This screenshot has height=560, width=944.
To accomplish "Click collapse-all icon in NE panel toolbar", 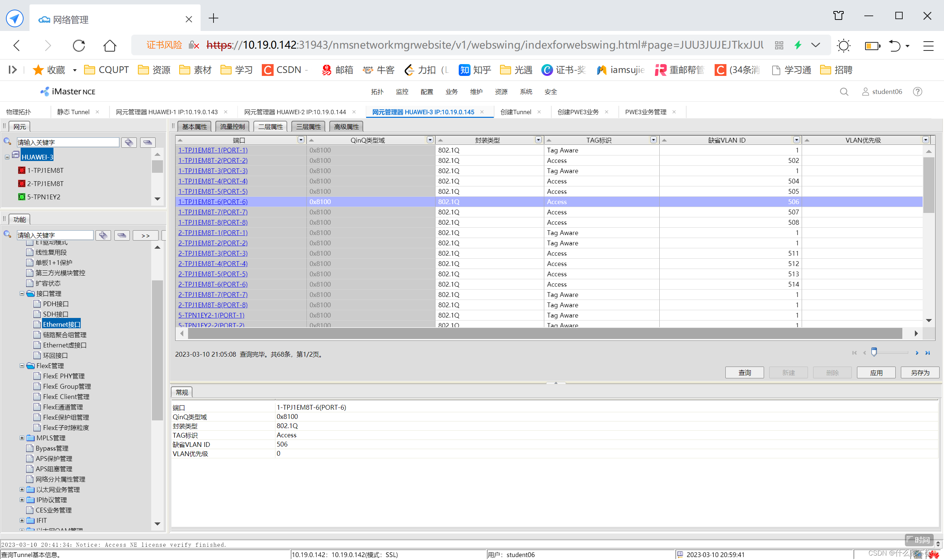I will pos(147,142).
